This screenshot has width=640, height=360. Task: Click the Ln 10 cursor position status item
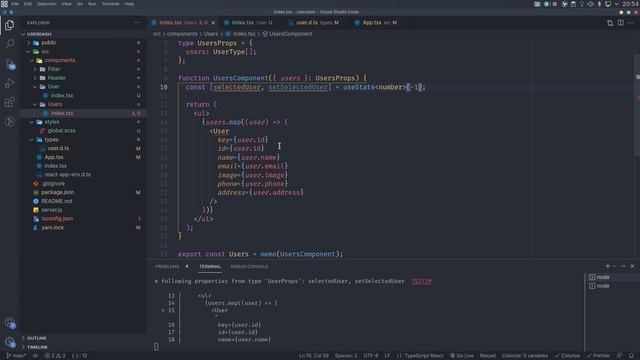point(313,356)
